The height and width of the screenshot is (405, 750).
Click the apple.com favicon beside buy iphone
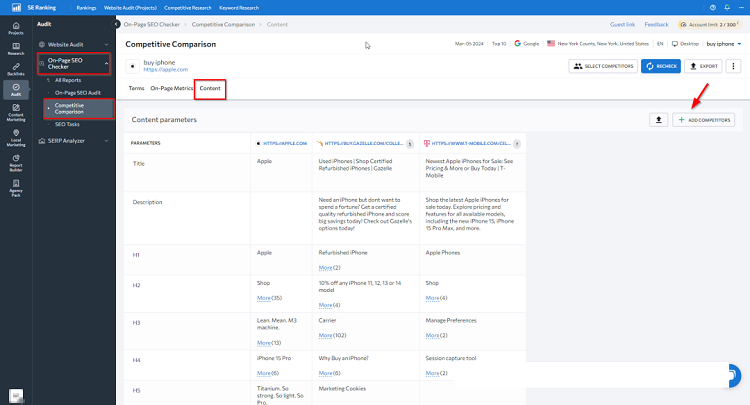pyautogui.click(x=132, y=66)
